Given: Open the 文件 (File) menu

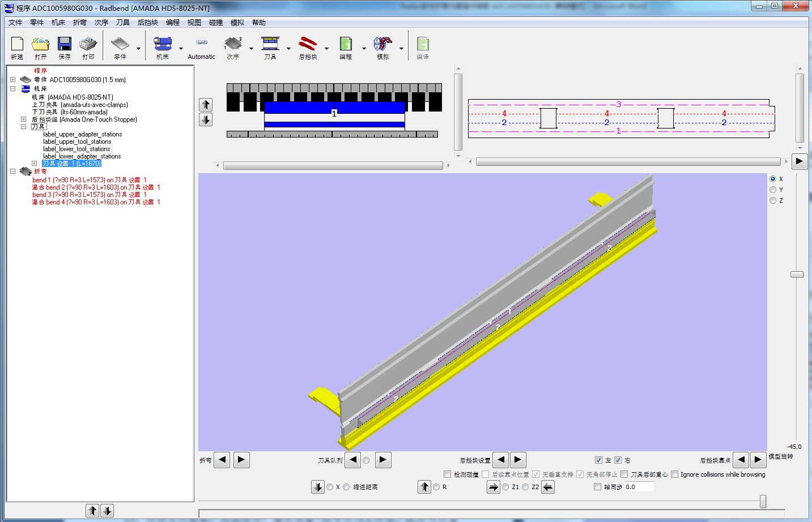Looking at the screenshot, I should [x=15, y=23].
